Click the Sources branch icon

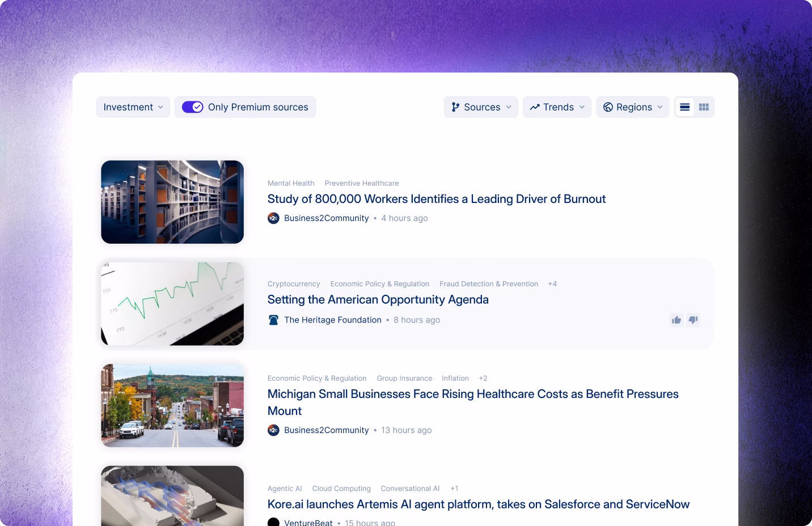point(455,107)
